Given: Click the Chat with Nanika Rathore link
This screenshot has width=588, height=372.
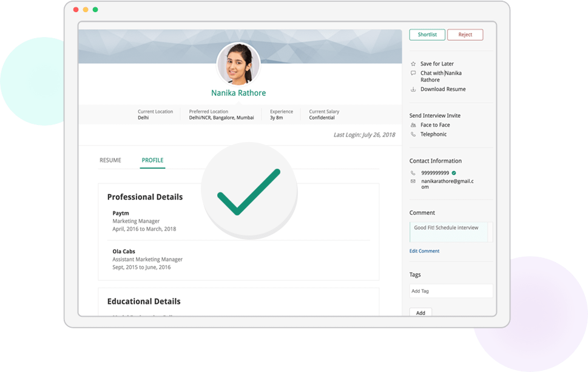Looking at the screenshot, I should 441,76.
